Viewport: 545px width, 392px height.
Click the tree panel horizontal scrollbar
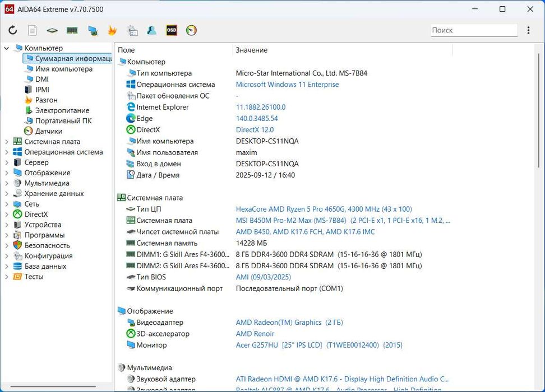coord(53,386)
